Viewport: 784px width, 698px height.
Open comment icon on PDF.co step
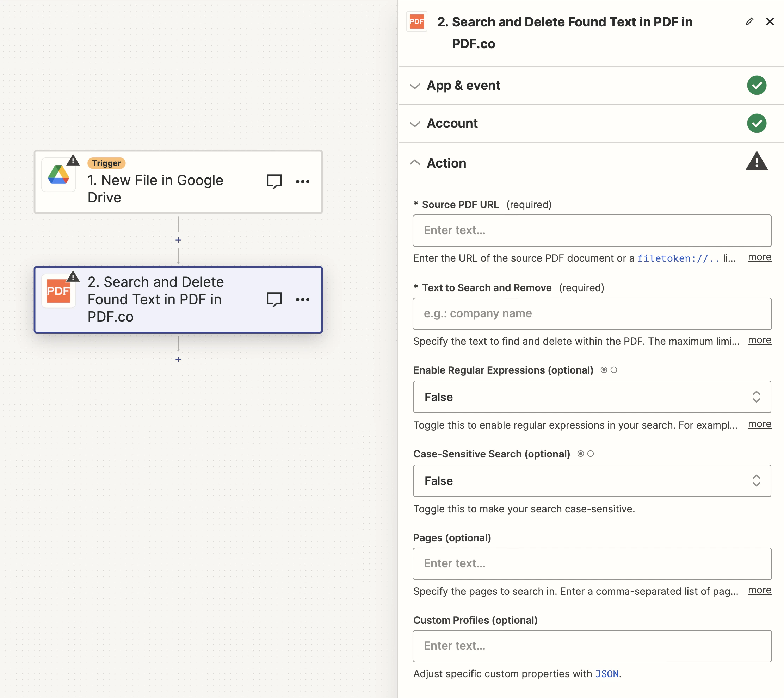(274, 300)
